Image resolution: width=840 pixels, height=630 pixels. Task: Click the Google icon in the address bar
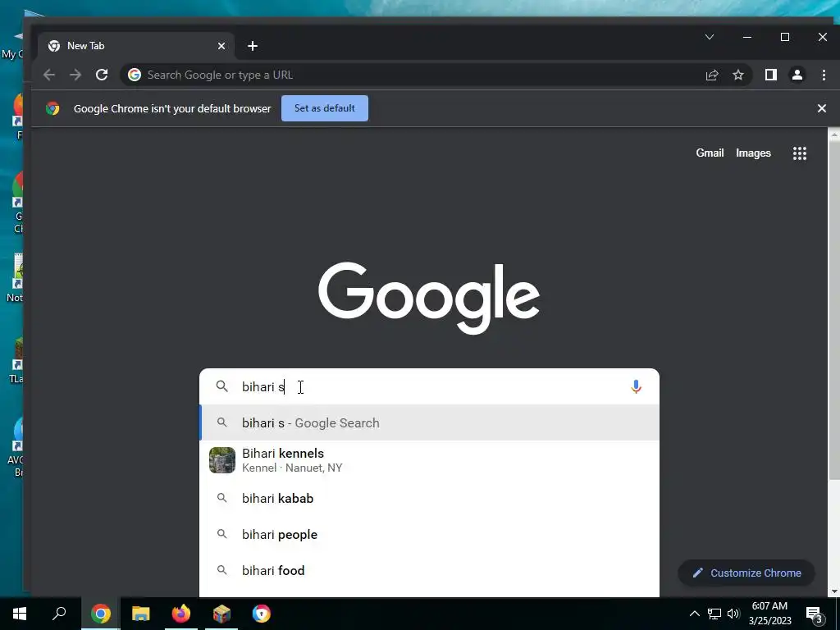[x=135, y=75]
